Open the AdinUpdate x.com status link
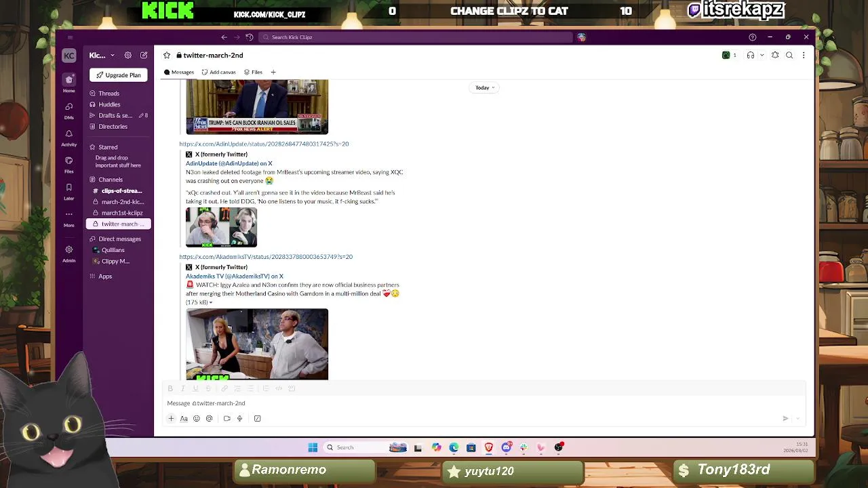Screen dimensions: 868x488 tap(264, 144)
